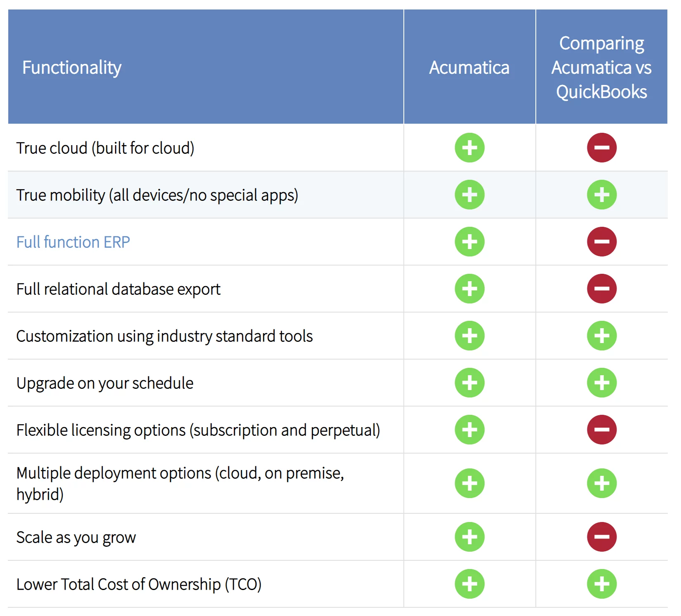Open the Full function ERP link

73,242
